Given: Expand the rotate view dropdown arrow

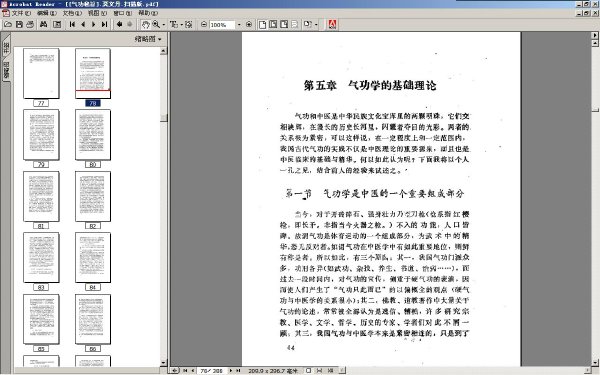Looking at the screenshot, I should point(316,24).
